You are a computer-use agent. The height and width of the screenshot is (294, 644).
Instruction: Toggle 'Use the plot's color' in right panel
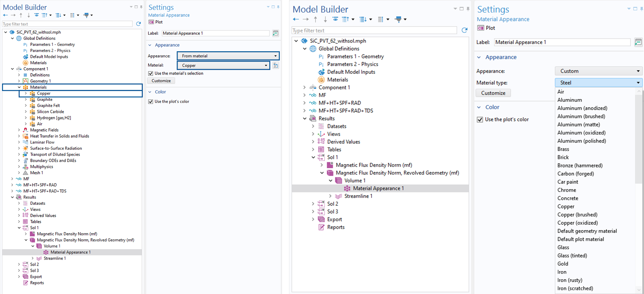[x=480, y=119]
